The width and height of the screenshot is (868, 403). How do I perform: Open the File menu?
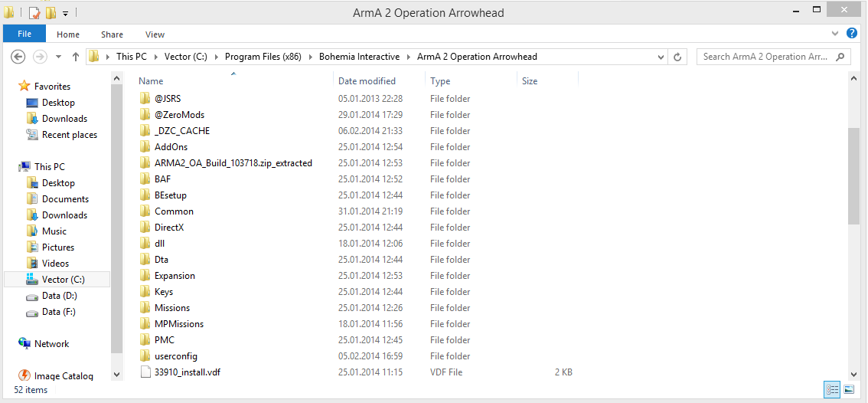point(24,34)
